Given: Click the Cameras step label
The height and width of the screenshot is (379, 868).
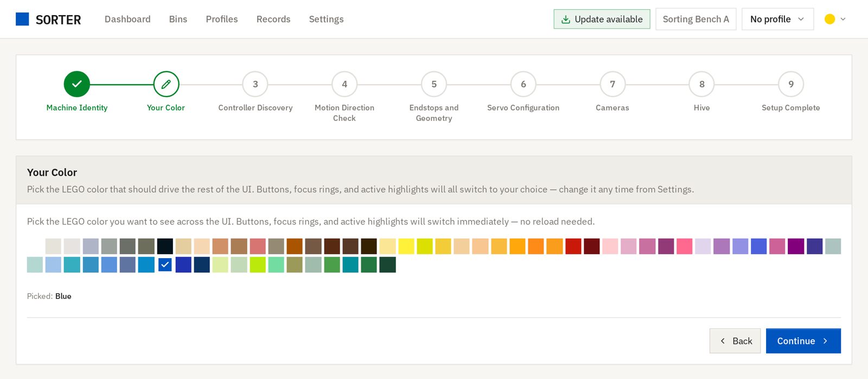Looking at the screenshot, I should tap(612, 108).
